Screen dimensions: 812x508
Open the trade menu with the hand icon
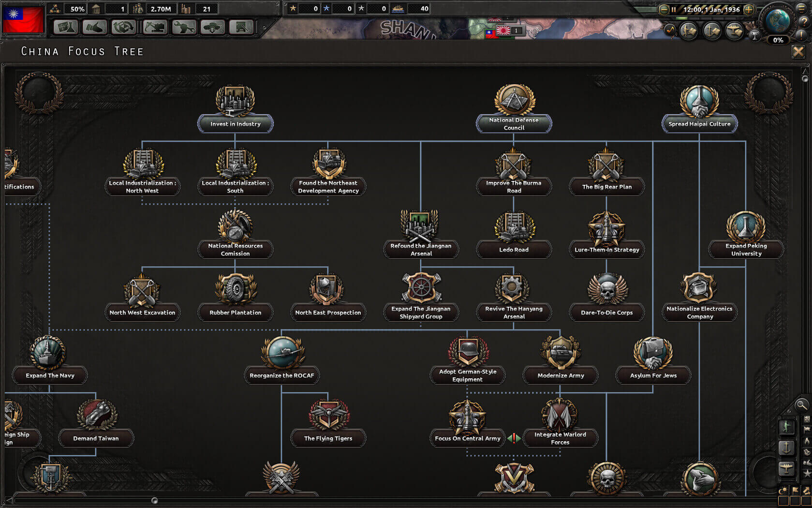pos(95,28)
